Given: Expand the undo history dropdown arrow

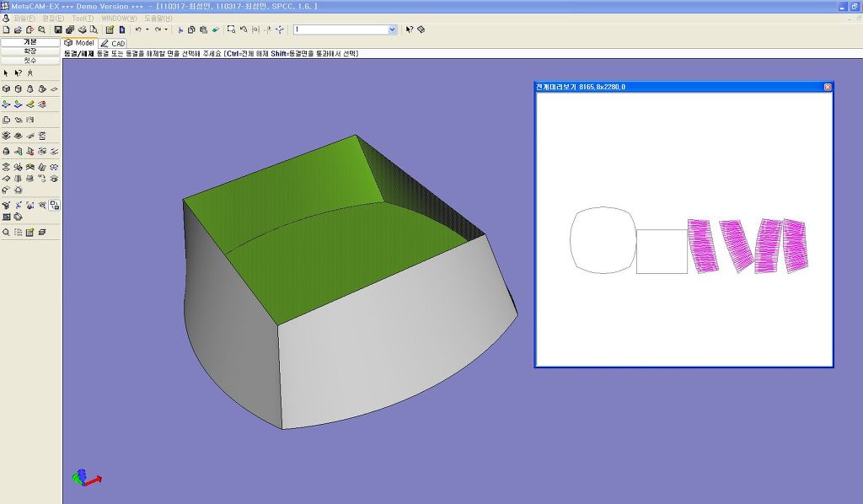Looking at the screenshot, I should pyautogui.click(x=147, y=29).
